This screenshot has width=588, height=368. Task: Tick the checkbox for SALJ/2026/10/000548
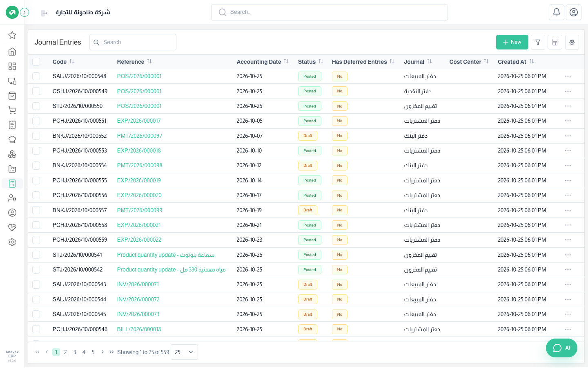point(36,76)
